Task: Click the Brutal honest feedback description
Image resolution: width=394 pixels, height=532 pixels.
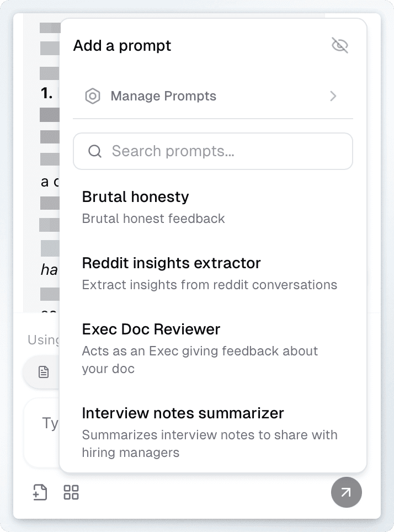Action: (153, 219)
